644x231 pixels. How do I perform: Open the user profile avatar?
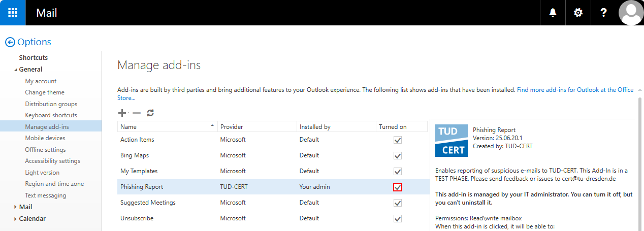(x=631, y=13)
